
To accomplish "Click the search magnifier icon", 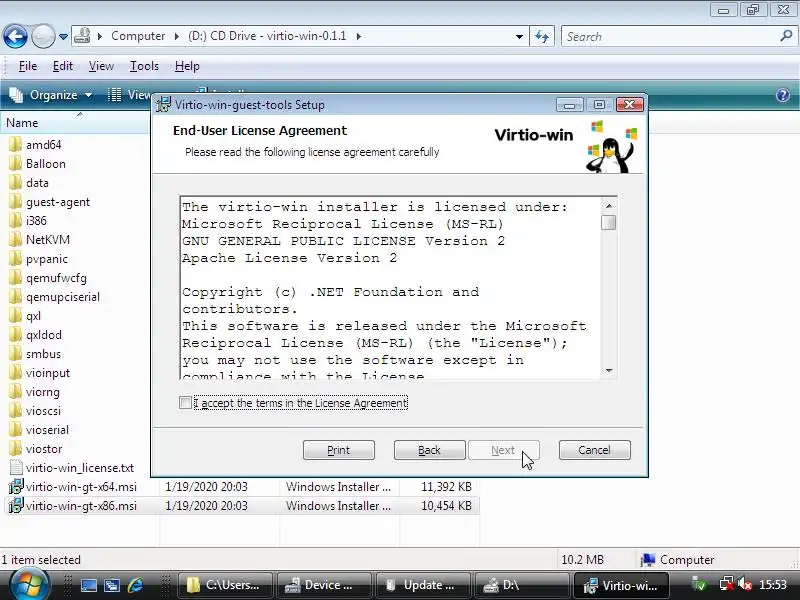I will tap(786, 36).
